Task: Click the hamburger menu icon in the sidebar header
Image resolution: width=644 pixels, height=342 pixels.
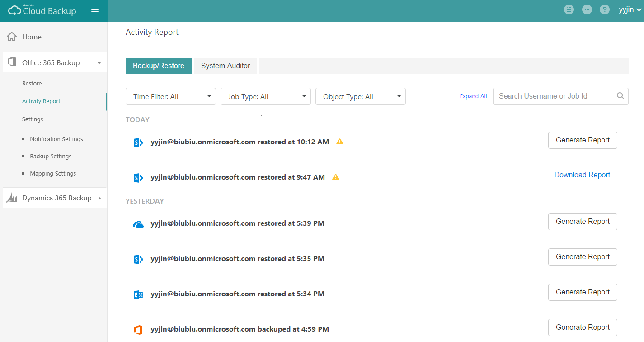Action: pos(95,11)
